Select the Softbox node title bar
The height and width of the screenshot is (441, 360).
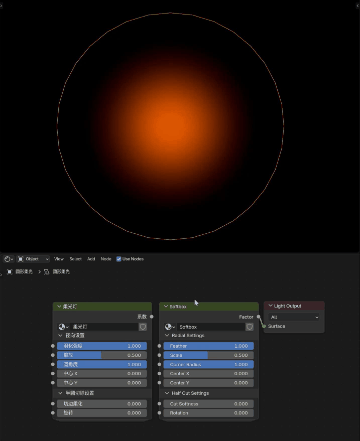209,306
